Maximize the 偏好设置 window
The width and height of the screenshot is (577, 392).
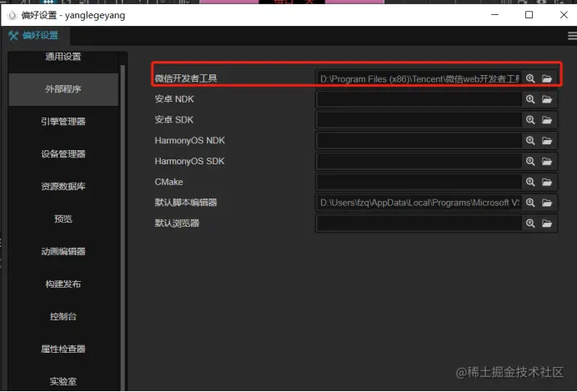(x=529, y=15)
